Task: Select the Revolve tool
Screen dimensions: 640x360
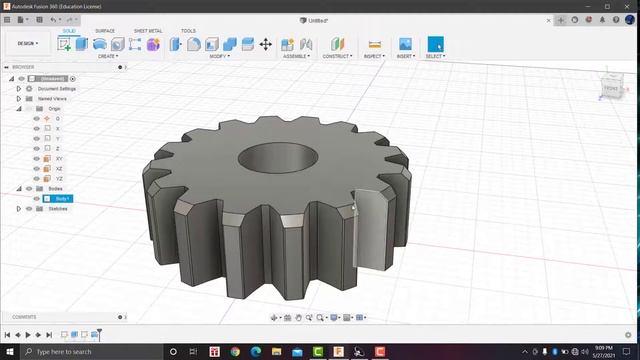Action: pyautogui.click(x=100, y=44)
